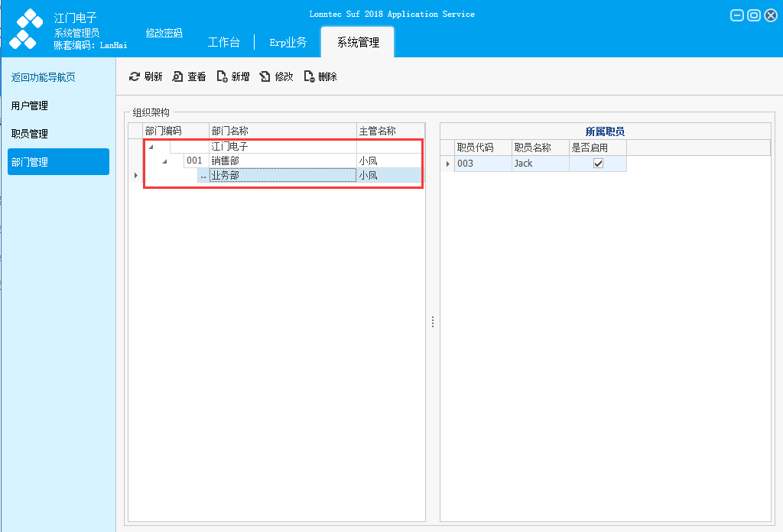The height and width of the screenshot is (532, 783).
Task: Open 用户管理 in the sidebar
Action: pos(30,105)
